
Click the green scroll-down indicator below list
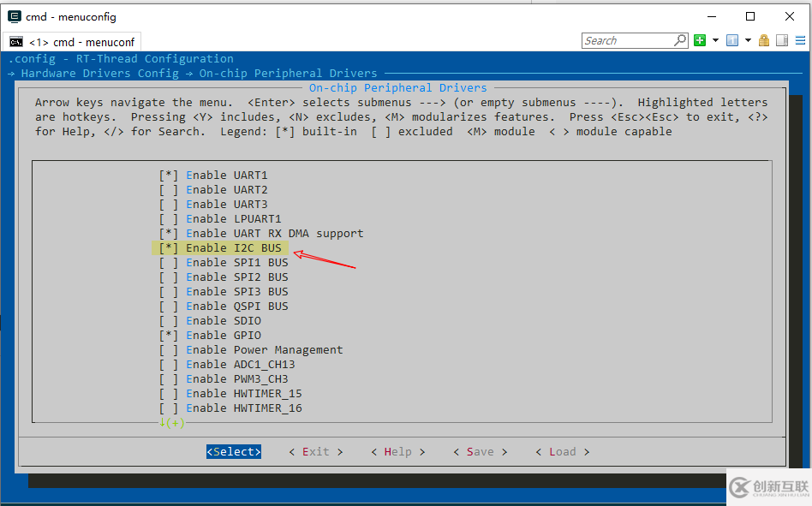tap(171, 423)
